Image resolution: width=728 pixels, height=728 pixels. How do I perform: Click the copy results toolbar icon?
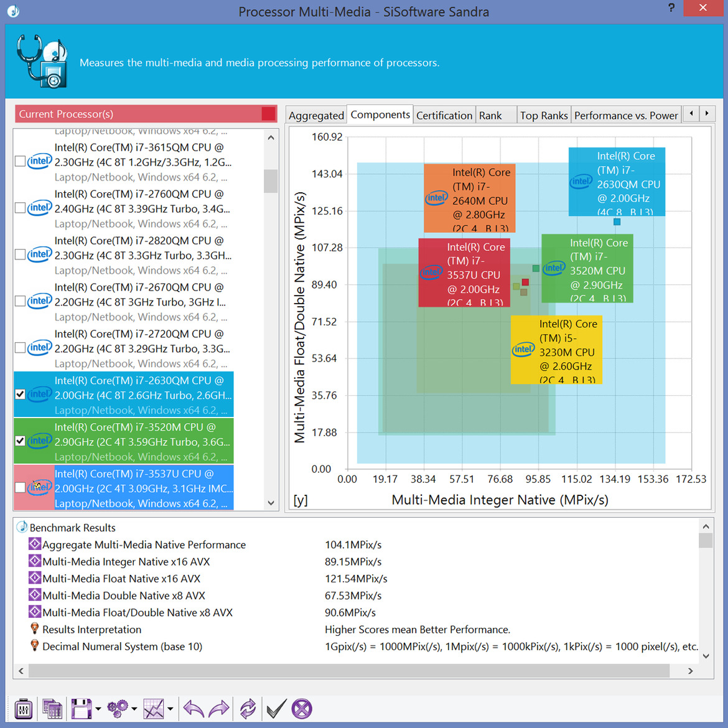52,709
